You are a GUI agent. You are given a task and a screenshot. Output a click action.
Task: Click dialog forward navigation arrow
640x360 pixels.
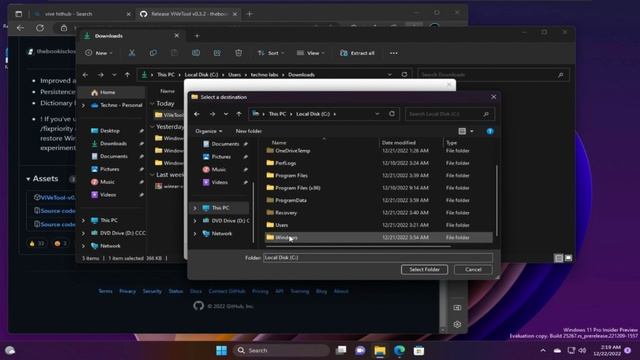point(212,114)
